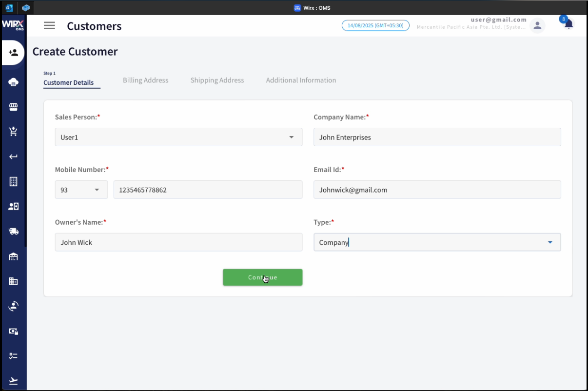588x391 pixels.
Task: Expand the Type dropdown showing Company
Action: pos(437,242)
